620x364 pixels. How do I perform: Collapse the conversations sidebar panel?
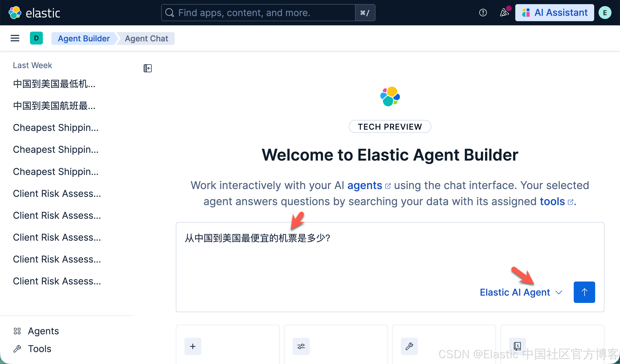pyautogui.click(x=148, y=68)
